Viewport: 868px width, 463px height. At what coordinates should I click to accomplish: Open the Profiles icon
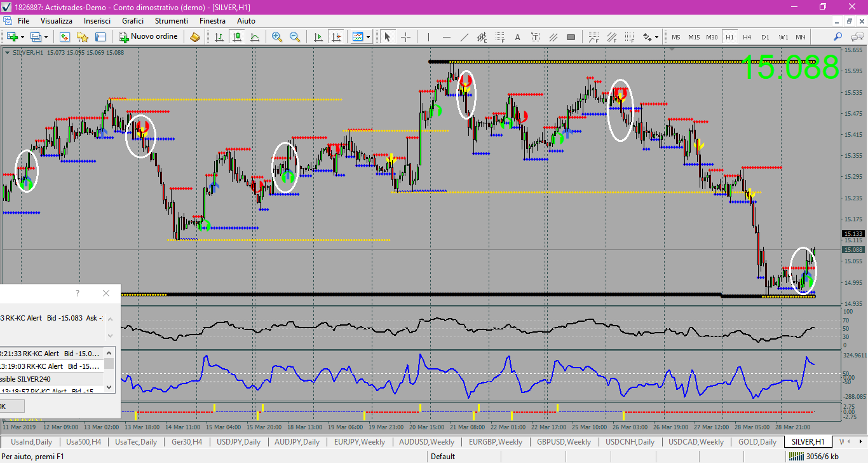[36, 37]
